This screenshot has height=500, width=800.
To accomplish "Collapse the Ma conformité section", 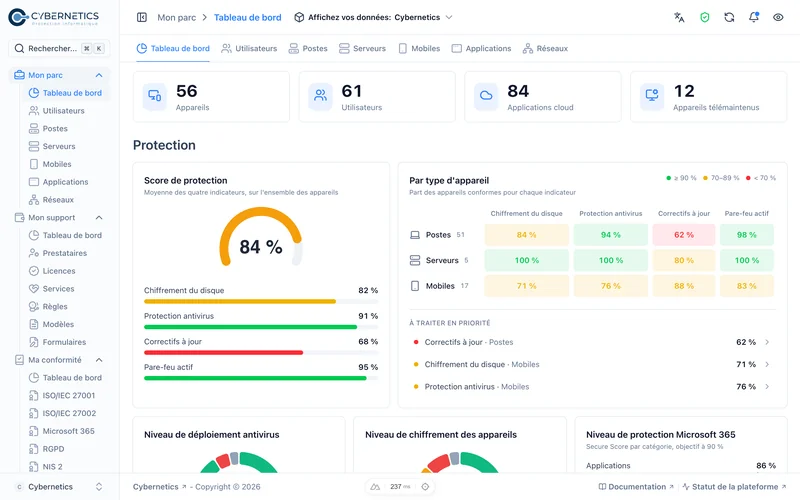I will (x=99, y=360).
